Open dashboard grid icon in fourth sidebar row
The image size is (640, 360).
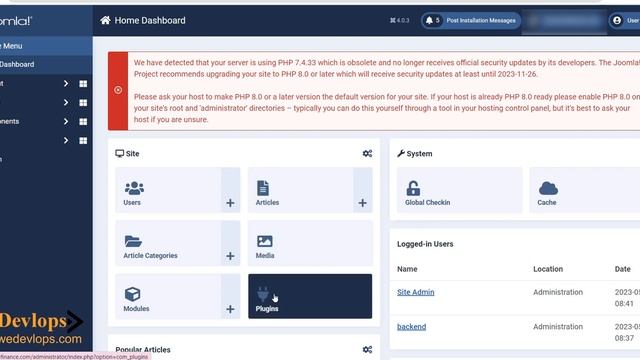coord(83,140)
